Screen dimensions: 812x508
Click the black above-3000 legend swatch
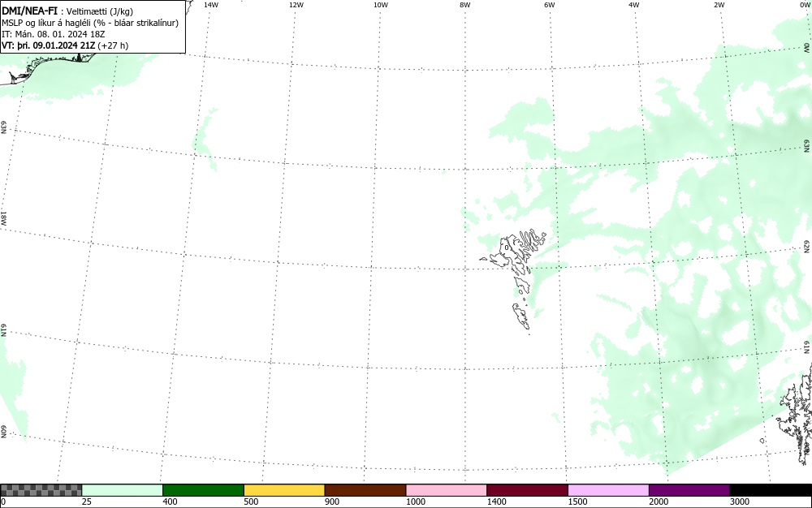pyautogui.click(x=771, y=490)
